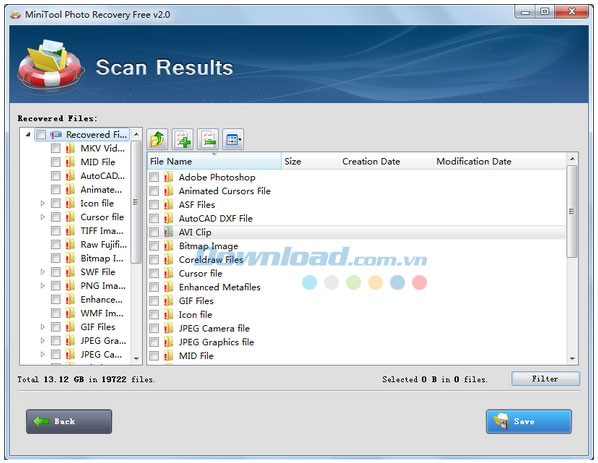Screen dimensions: 598x463
Task: Click the Adobe Photoshop folder icon in file list
Action: pos(168,177)
